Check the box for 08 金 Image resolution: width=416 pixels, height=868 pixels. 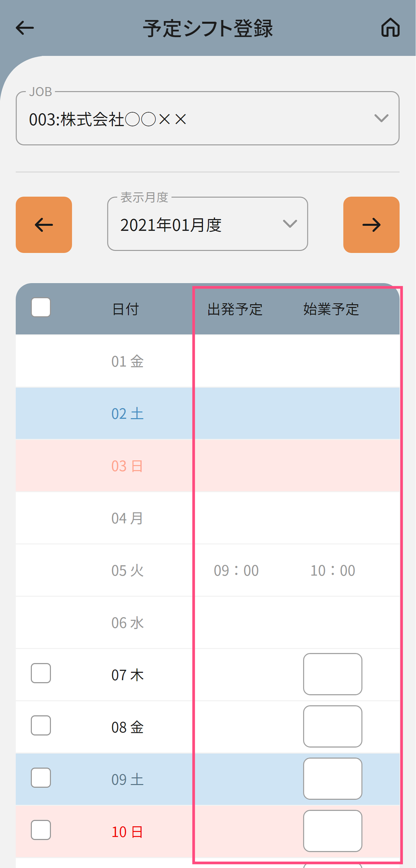41,726
